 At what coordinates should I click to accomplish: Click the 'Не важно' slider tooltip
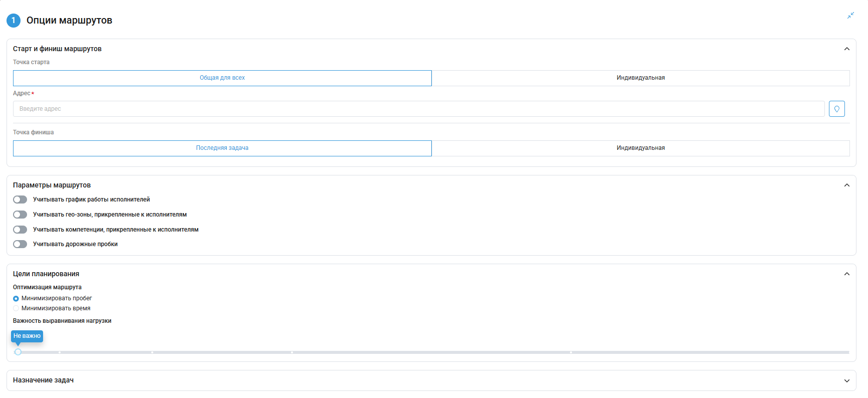(x=27, y=336)
